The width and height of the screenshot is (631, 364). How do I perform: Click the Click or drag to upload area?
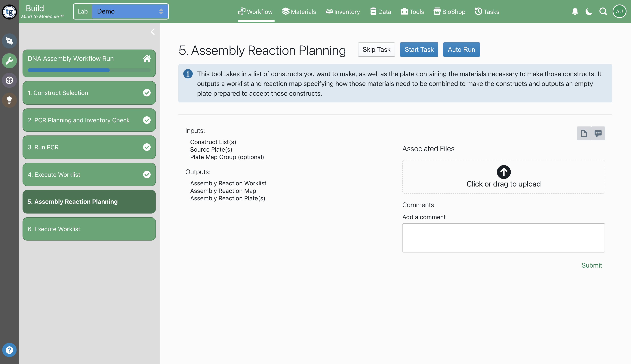[x=504, y=177]
